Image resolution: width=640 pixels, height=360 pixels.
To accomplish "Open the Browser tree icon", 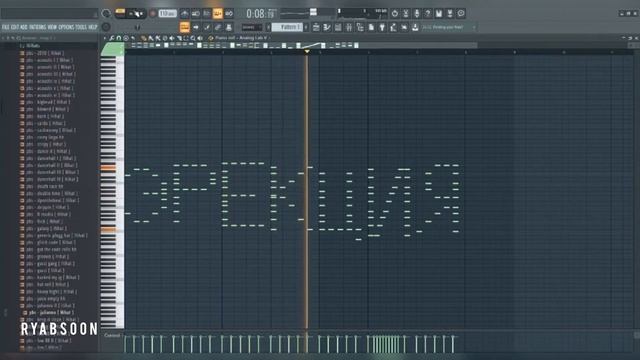I will tap(360, 27).
